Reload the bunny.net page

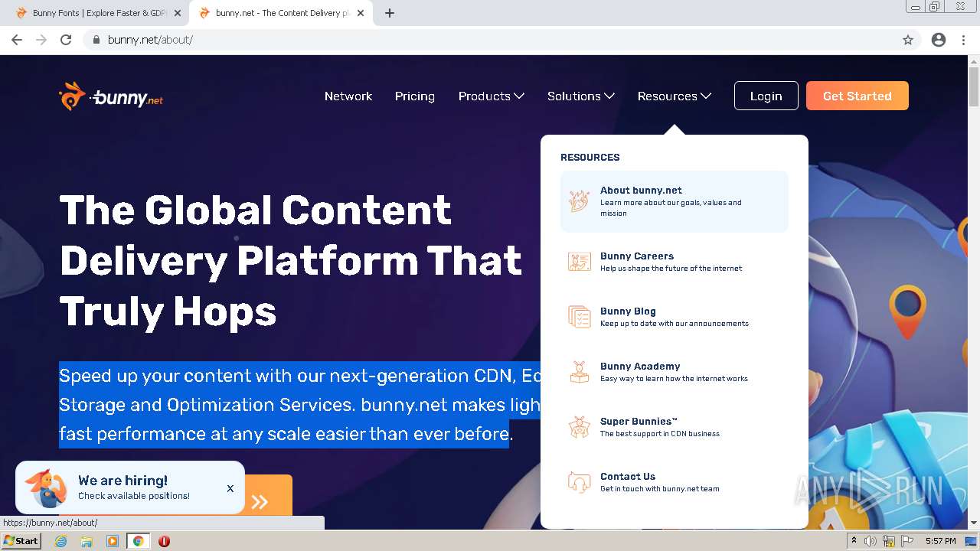click(66, 40)
